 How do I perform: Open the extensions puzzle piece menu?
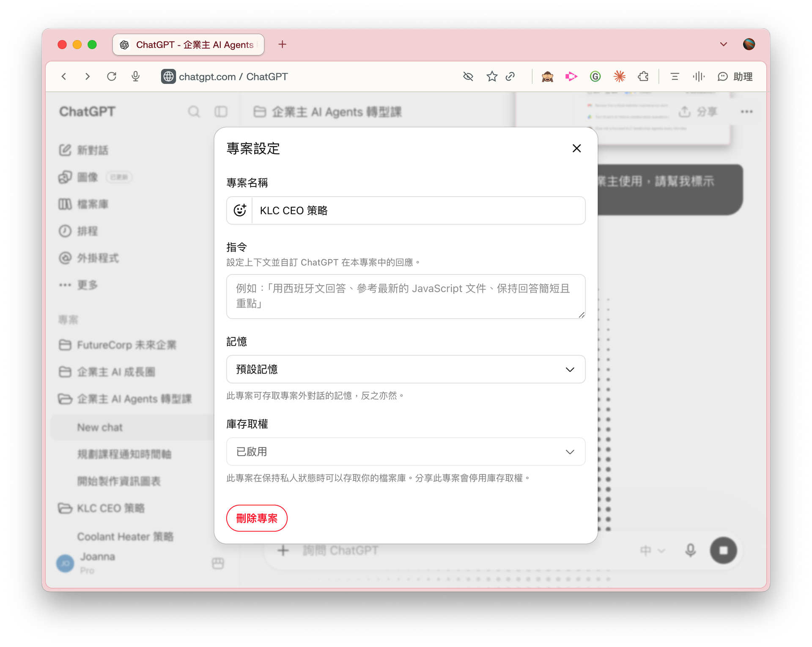point(643,77)
